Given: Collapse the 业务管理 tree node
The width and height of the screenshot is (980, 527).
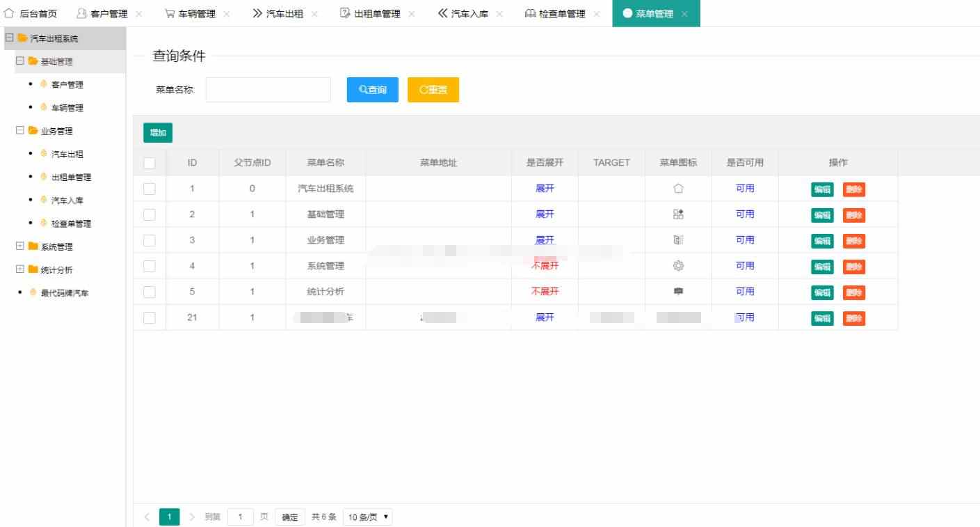Looking at the screenshot, I should pyautogui.click(x=19, y=131).
